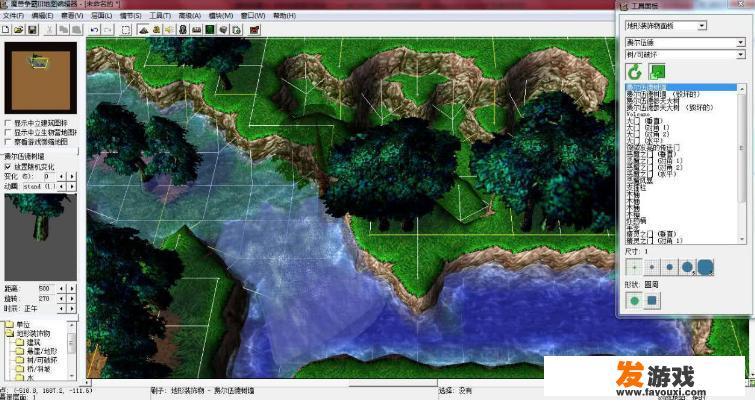
Task: Previous animation arrow beside stand field
Action: pyautogui.click(x=62, y=186)
